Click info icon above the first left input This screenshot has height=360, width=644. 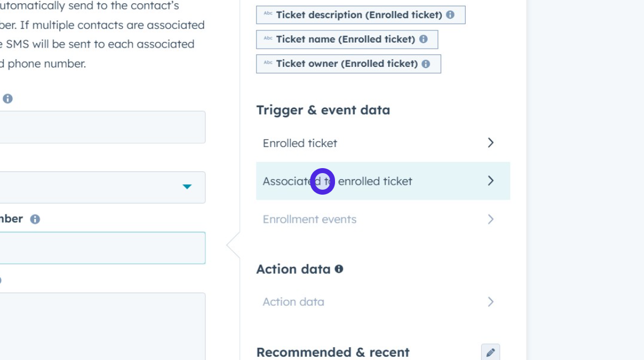(8, 98)
